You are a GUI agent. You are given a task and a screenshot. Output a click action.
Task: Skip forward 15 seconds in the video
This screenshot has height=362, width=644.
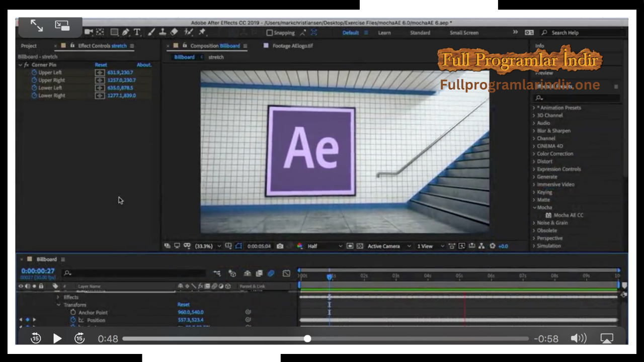(x=79, y=338)
